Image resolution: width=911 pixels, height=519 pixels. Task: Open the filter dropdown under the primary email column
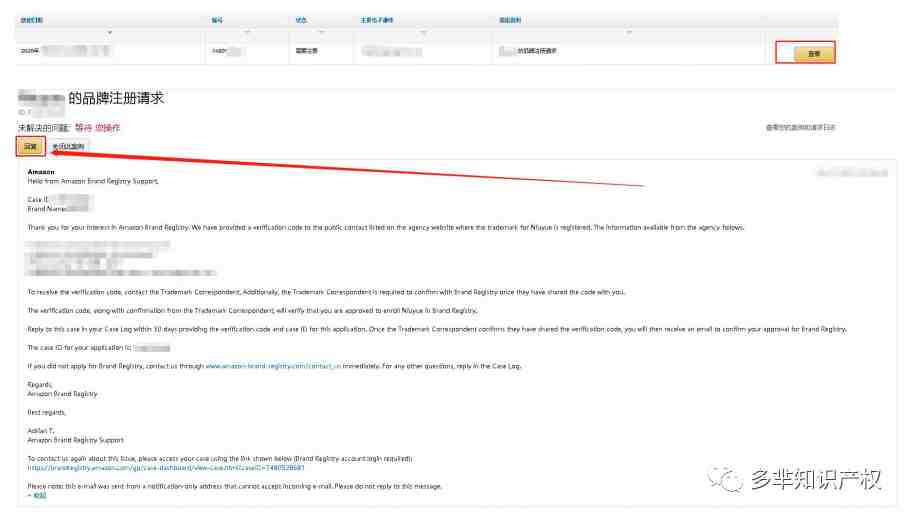click(424, 33)
